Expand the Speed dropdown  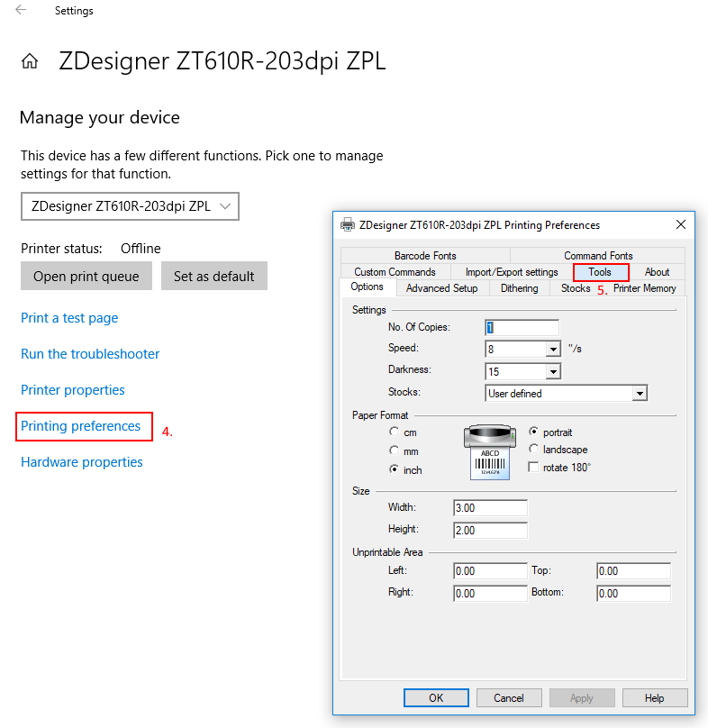[x=553, y=350]
